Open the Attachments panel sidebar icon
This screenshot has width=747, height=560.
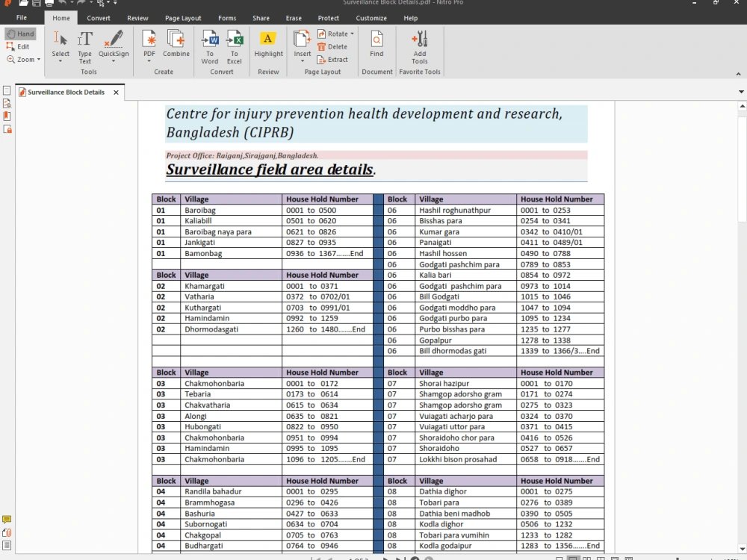[x=7, y=533]
